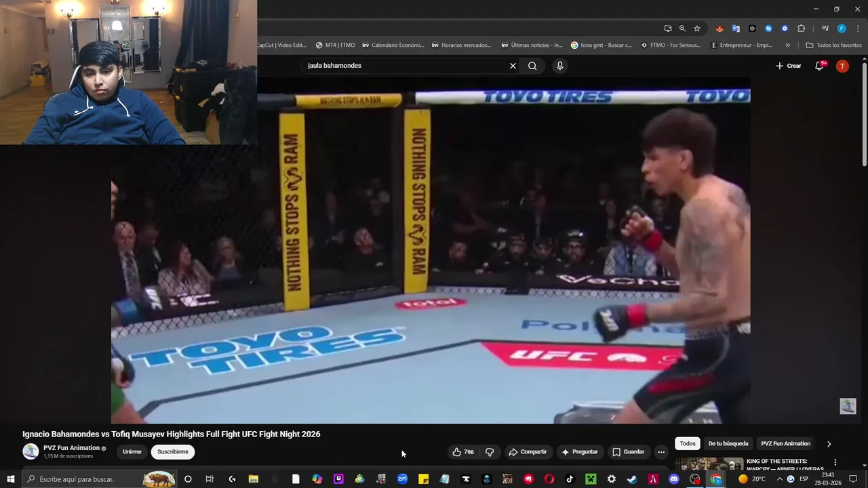
Task: Open the Calendario Económico bookmark
Action: (393, 45)
